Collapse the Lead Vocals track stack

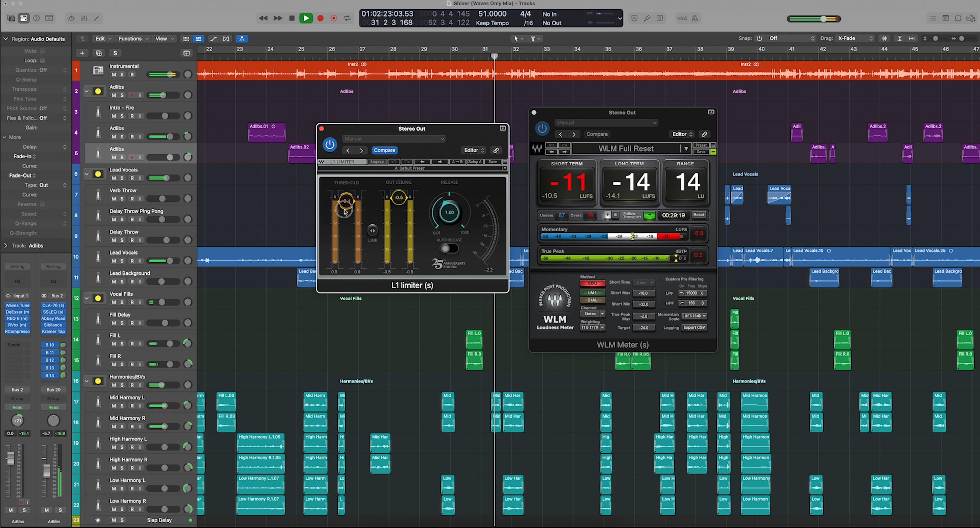[87, 174]
